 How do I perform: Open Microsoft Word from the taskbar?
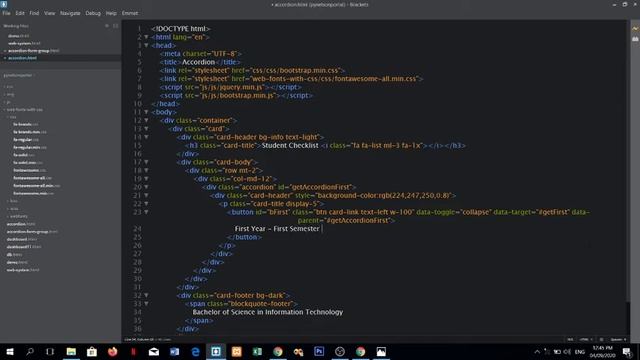pyautogui.click(x=175, y=351)
